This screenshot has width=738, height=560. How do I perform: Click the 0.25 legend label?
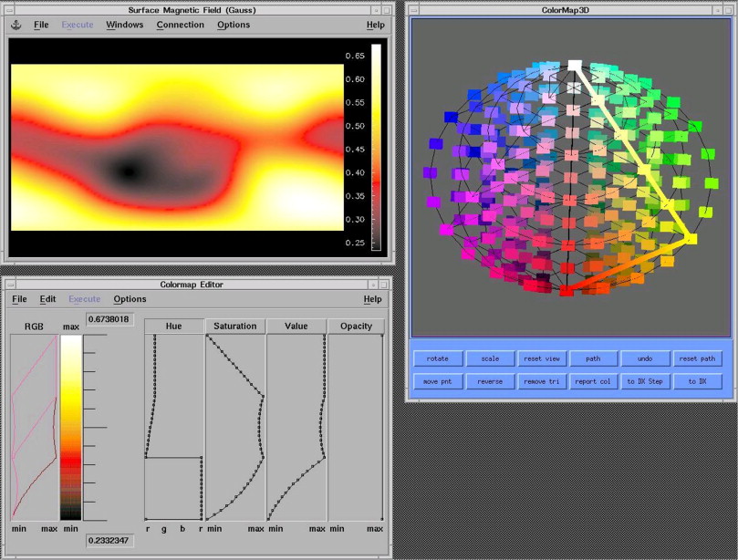point(355,243)
